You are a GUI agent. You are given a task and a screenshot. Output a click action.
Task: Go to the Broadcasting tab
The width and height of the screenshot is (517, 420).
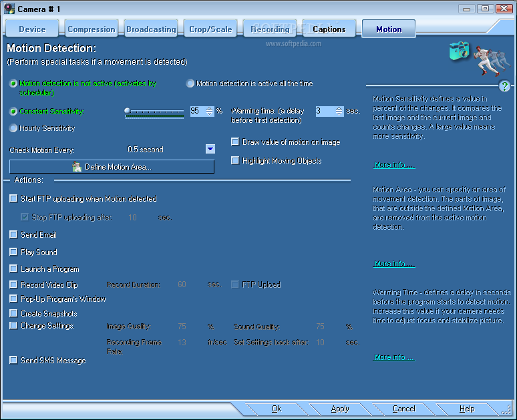click(x=151, y=29)
